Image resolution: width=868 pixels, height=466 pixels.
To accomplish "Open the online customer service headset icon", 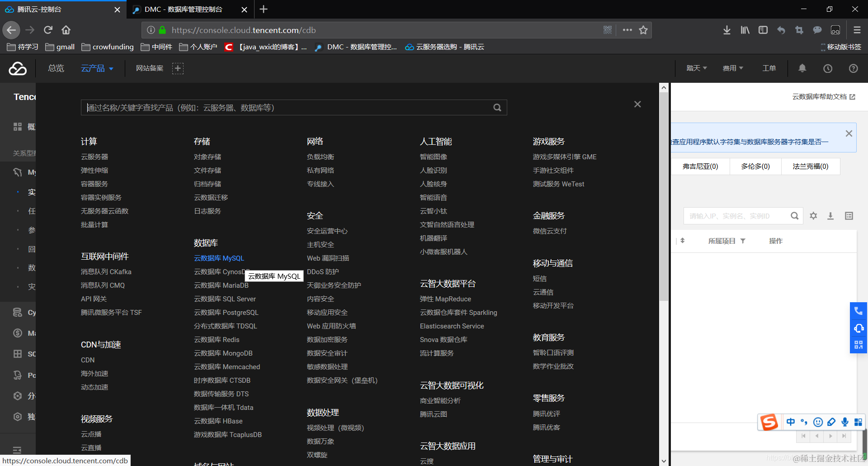I will pos(859,328).
